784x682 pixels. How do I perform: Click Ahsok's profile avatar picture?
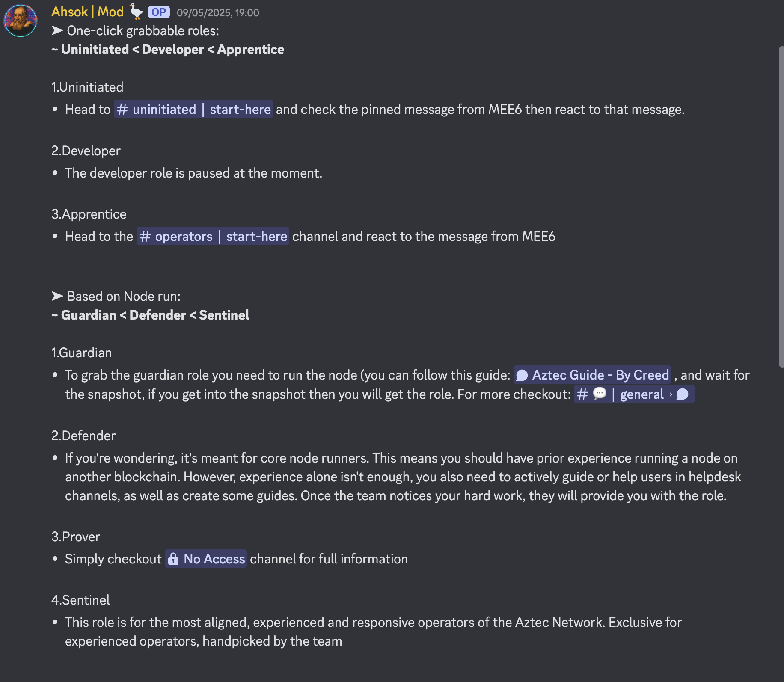click(x=20, y=21)
